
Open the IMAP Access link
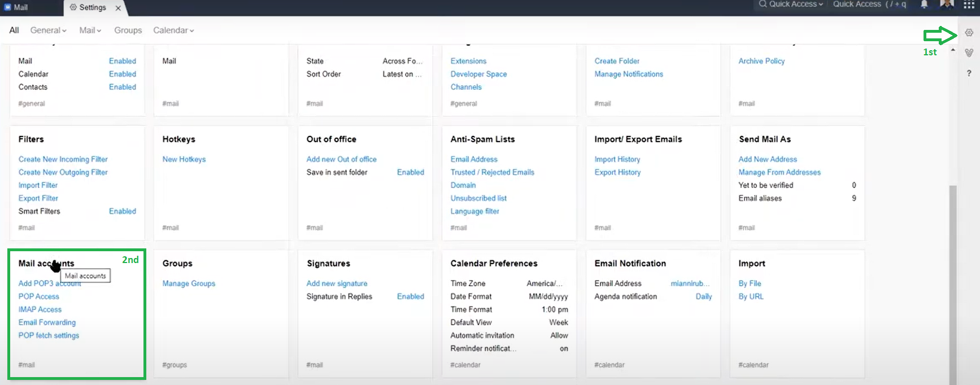[40, 309]
